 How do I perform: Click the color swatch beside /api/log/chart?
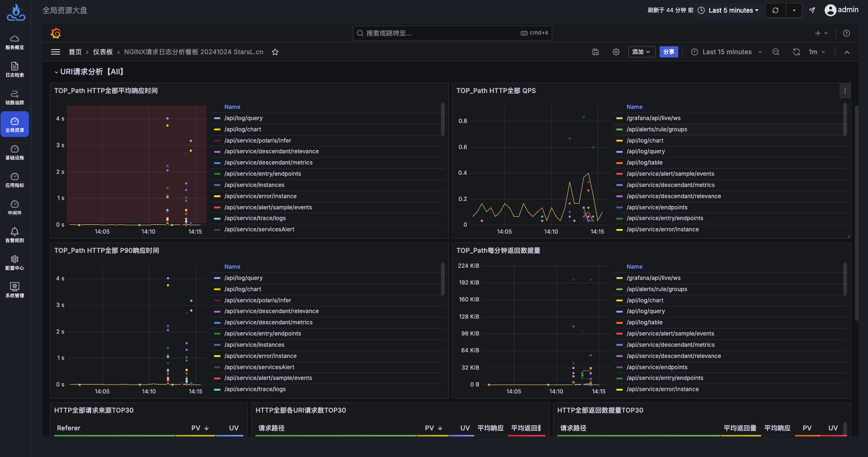[217, 129]
